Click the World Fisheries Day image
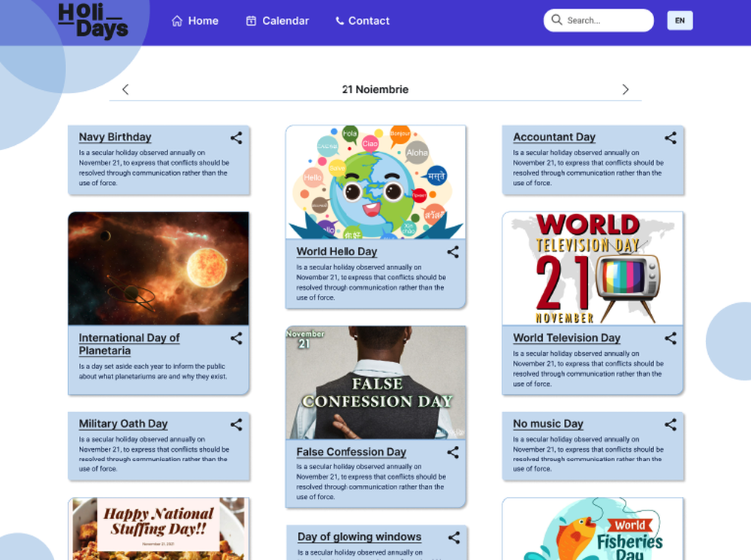Viewport: 751px width, 560px height. [593, 529]
